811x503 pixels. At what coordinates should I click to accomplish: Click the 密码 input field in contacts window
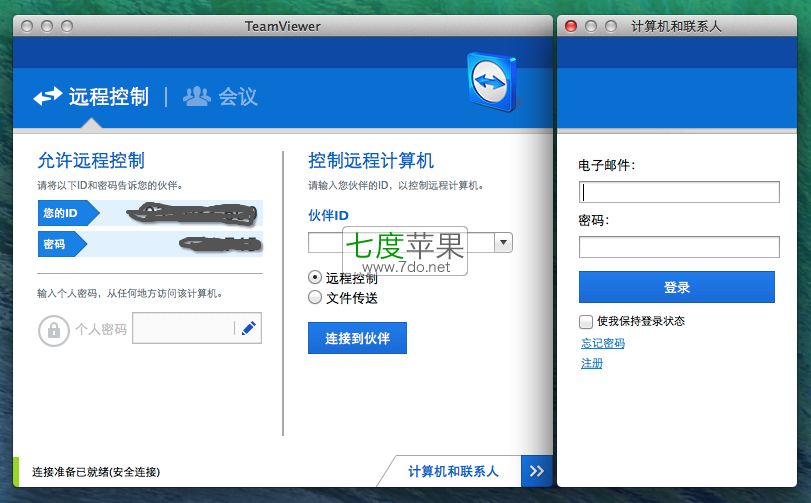(679, 247)
